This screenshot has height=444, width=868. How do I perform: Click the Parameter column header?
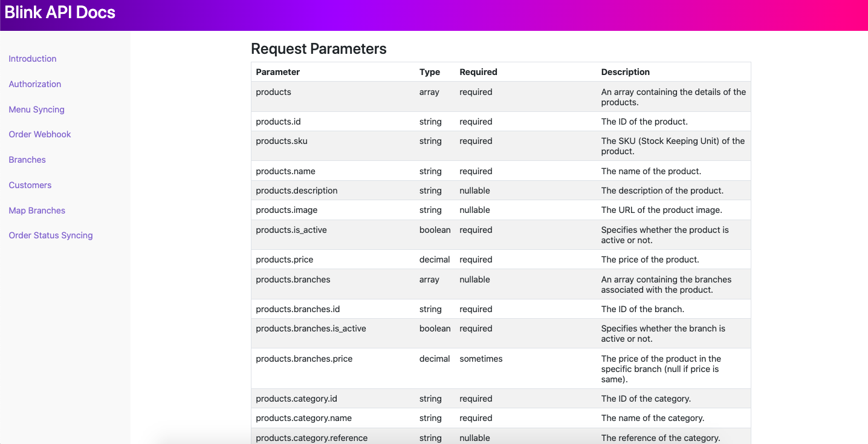click(x=278, y=72)
